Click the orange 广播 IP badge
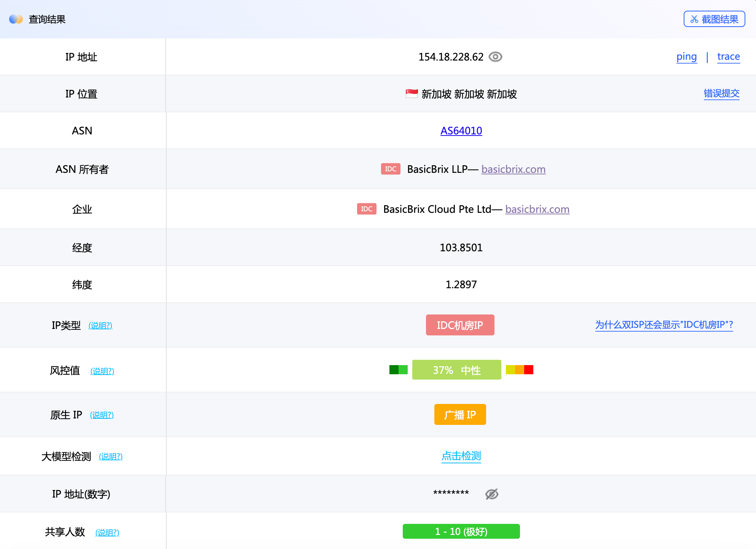The height and width of the screenshot is (549, 756). (460, 414)
